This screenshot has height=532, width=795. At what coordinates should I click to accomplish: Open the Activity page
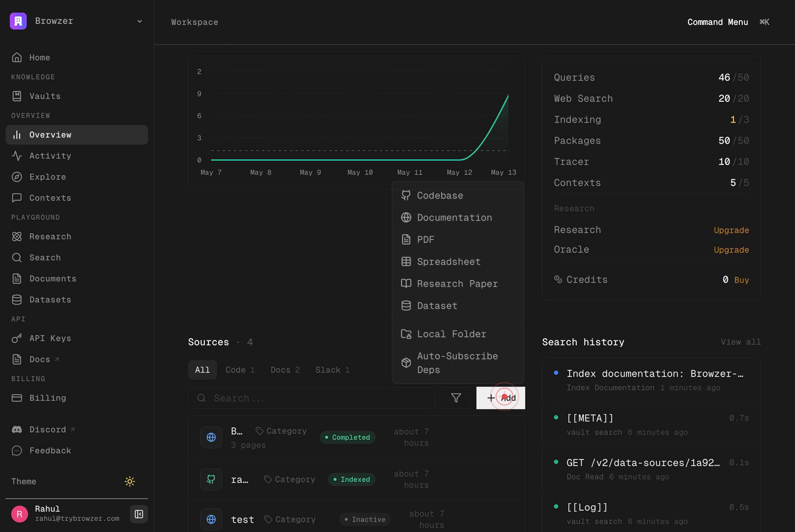point(76,156)
